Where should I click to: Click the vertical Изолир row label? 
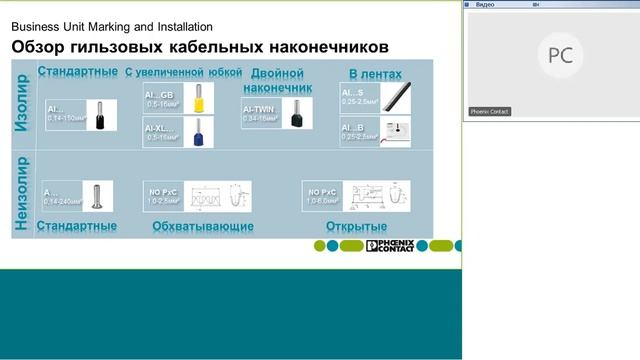(x=22, y=103)
